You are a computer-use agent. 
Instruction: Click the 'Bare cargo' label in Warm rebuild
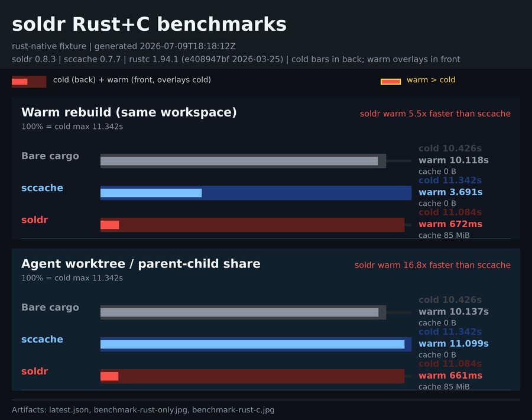coord(50,156)
